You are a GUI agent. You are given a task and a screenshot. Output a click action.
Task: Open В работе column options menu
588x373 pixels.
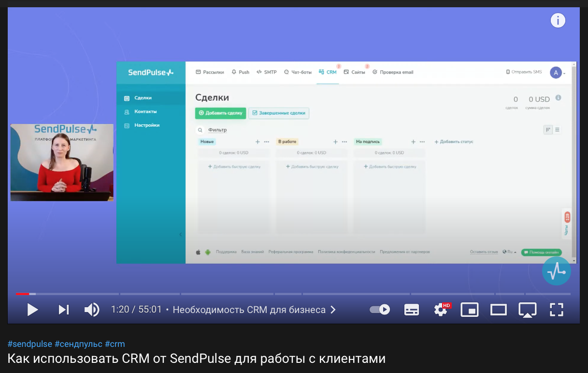coord(344,142)
